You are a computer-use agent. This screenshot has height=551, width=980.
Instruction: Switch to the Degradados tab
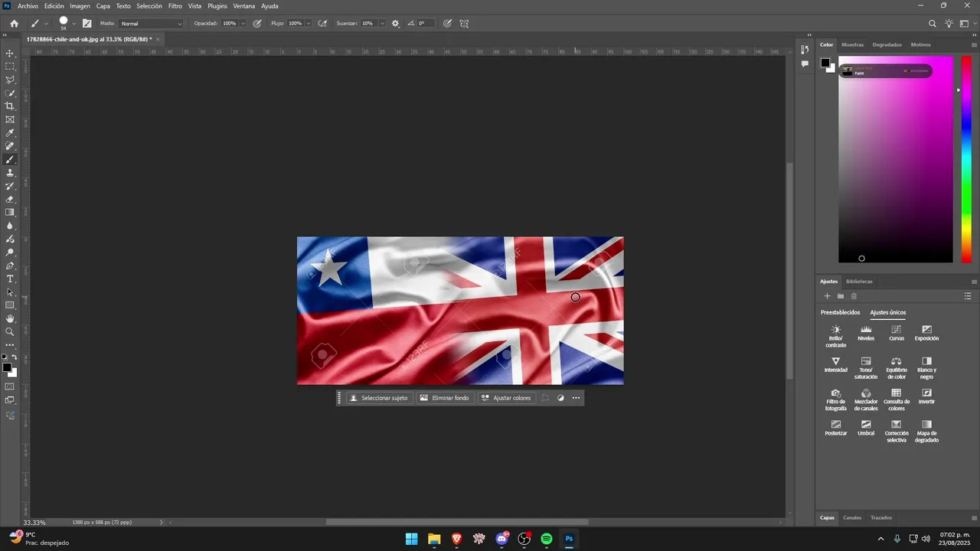pos(887,44)
